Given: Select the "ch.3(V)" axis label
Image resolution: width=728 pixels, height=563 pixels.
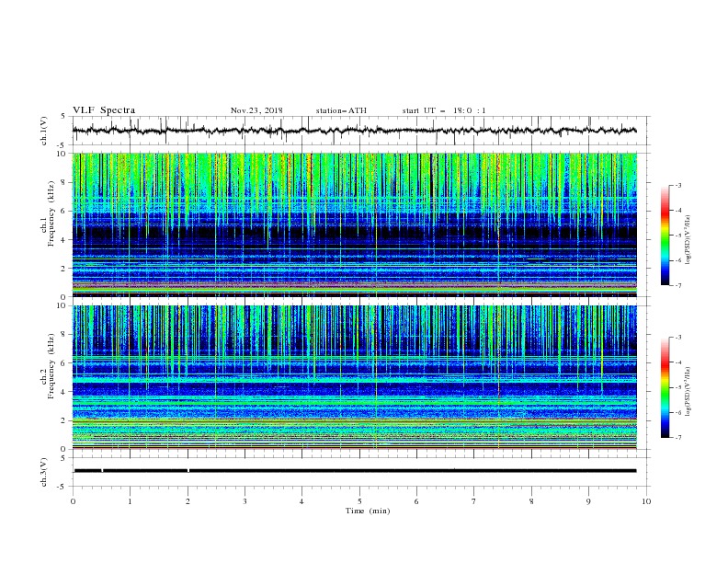Looking at the screenshot, I should (44, 472).
